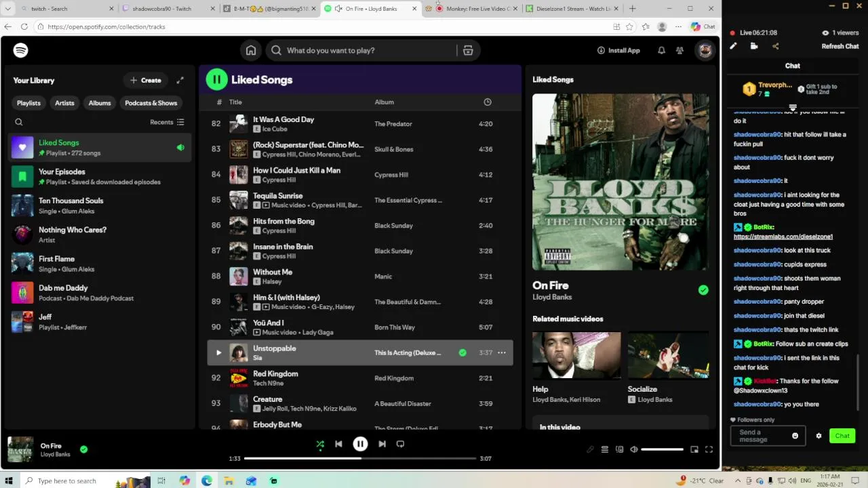Open the Friend Activity icon
Viewport: 868px width, 488px height.
[679, 50]
